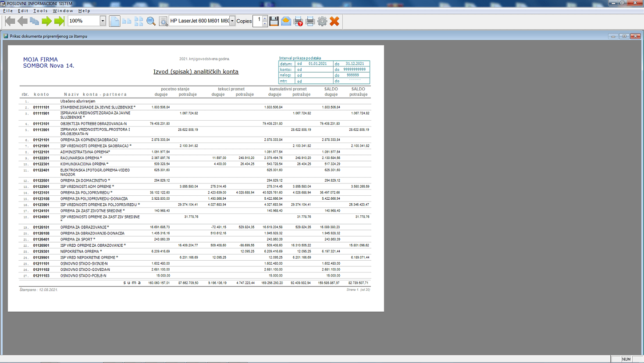This screenshot has height=363, width=644.
Task: Click 'NEPOKRETNA OPREMA' row name
Action: pyautogui.click(x=81, y=252)
